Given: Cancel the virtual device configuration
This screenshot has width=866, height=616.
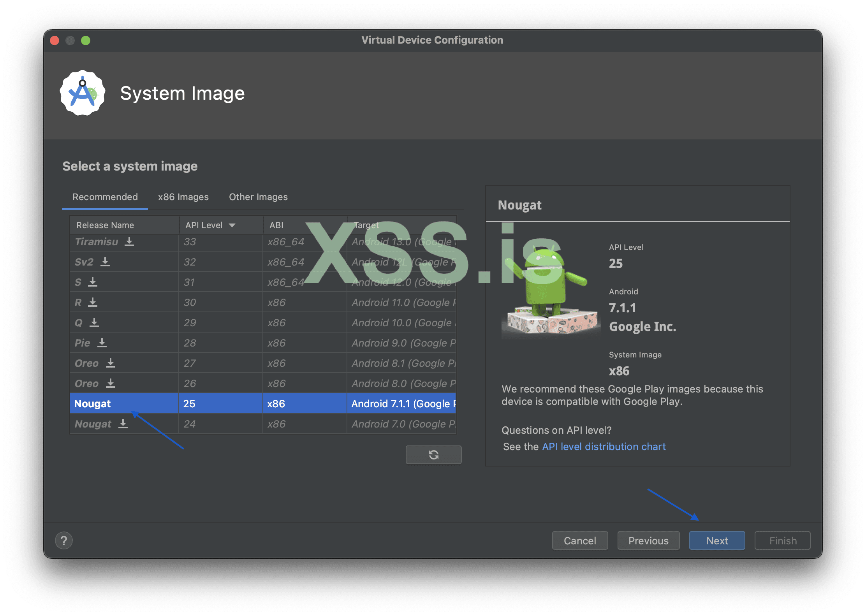Looking at the screenshot, I should point(580,541).
